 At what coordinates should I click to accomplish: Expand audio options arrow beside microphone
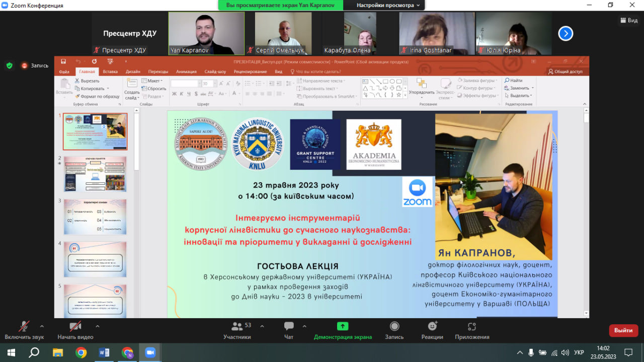coord(42,326)
